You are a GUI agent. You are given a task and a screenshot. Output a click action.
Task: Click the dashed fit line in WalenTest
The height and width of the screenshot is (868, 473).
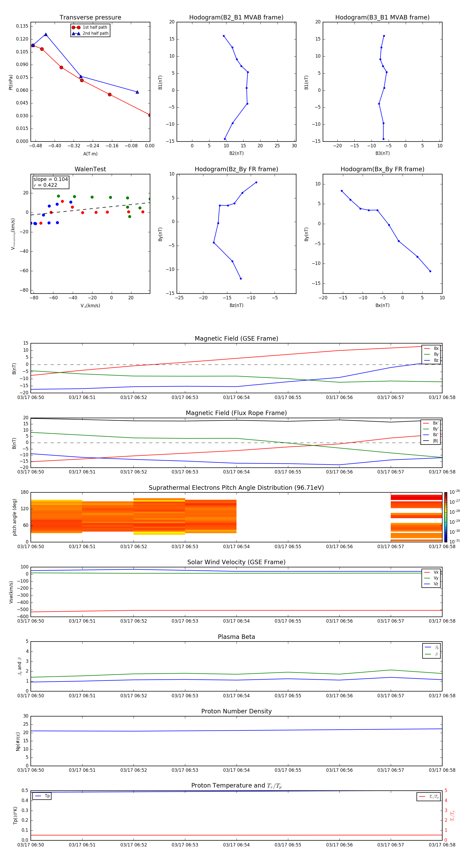click(x=90, y=209)
